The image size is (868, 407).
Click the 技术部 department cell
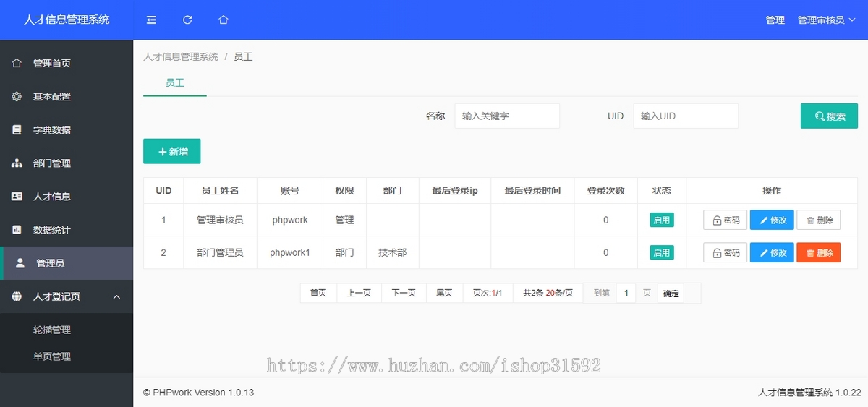392,253
